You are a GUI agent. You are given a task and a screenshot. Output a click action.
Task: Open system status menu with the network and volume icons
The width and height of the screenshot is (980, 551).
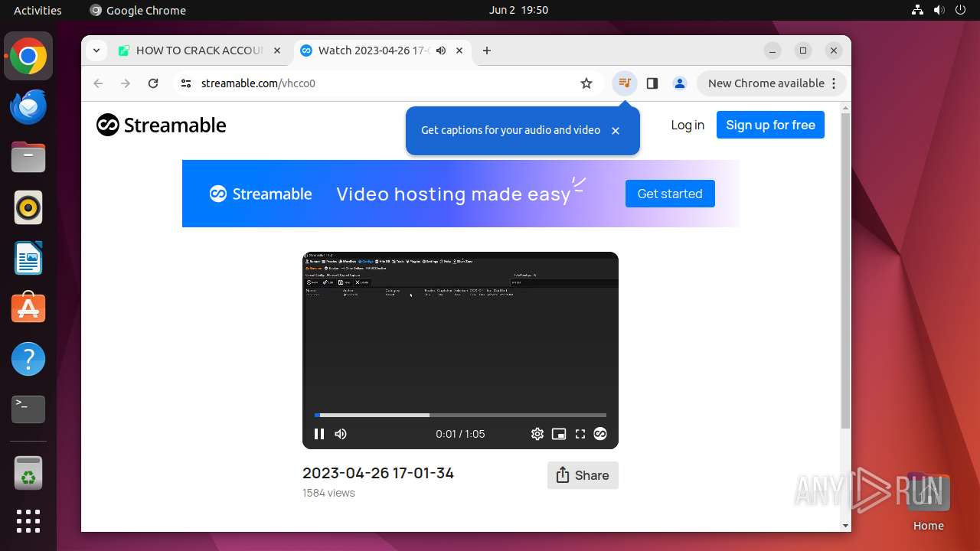point(939,10)
